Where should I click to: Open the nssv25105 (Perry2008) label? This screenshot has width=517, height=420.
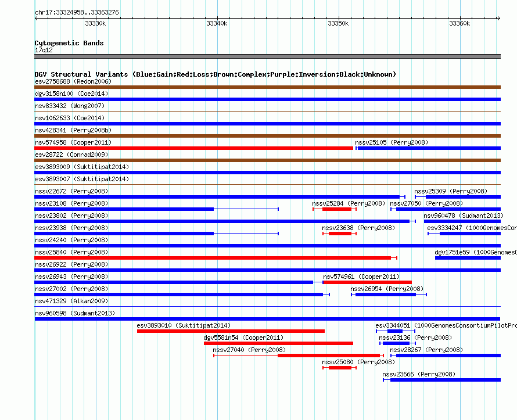tap(392, 142)
